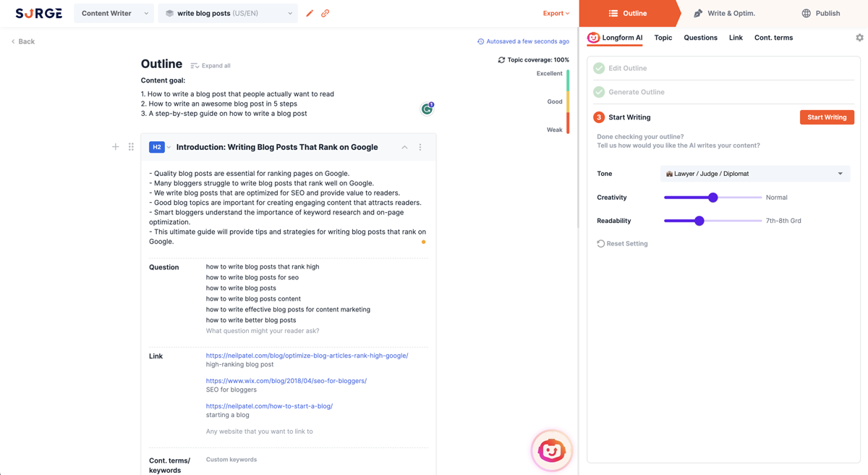
Task: Open the H2 heading level dropdown
Action: pyautogui.click(x=160, y=147)
